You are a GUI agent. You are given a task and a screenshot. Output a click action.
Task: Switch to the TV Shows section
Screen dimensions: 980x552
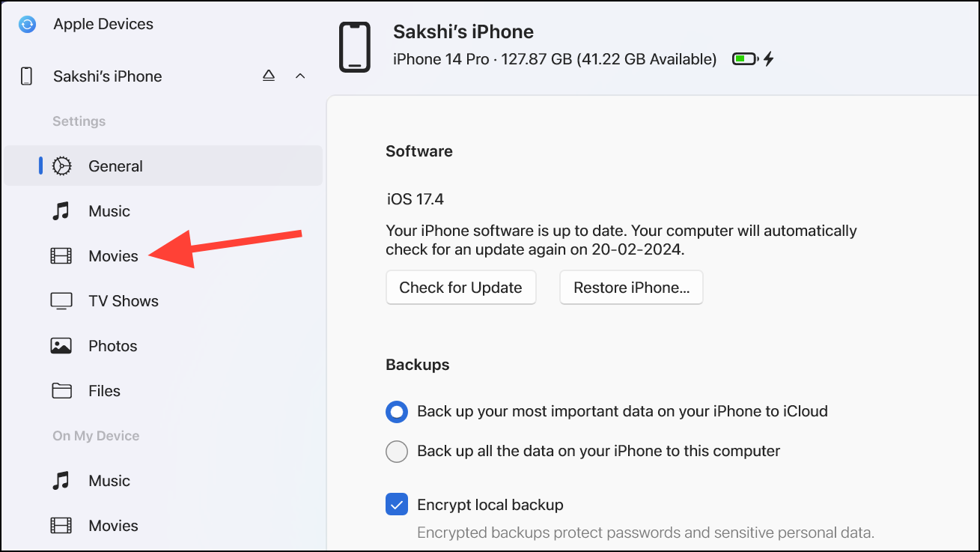[122, 300]
